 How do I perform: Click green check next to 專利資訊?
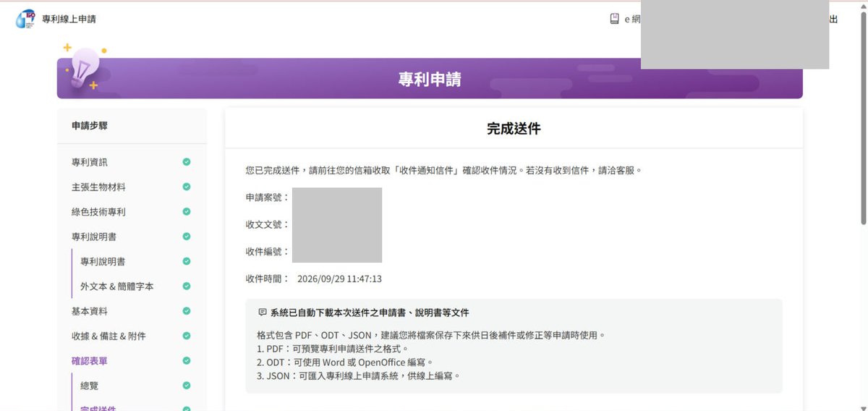pos(187,162)
